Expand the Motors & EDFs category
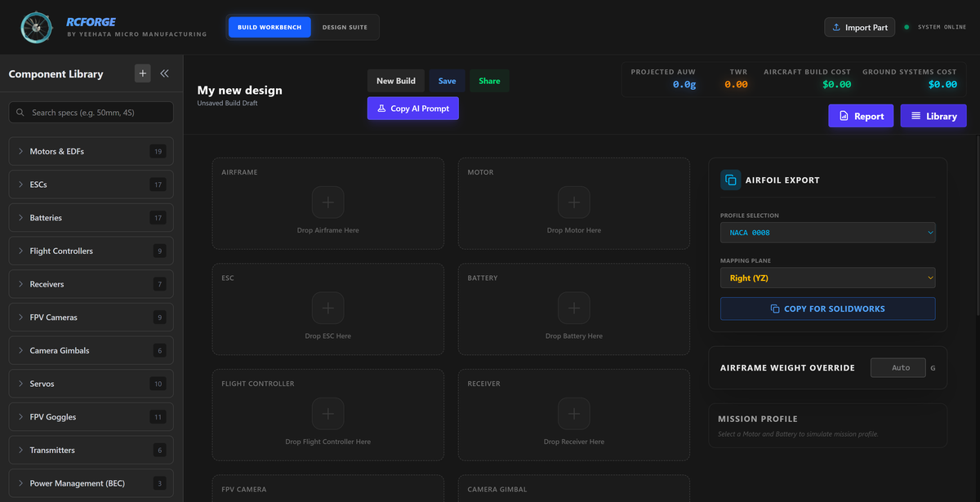 point(91,152)
